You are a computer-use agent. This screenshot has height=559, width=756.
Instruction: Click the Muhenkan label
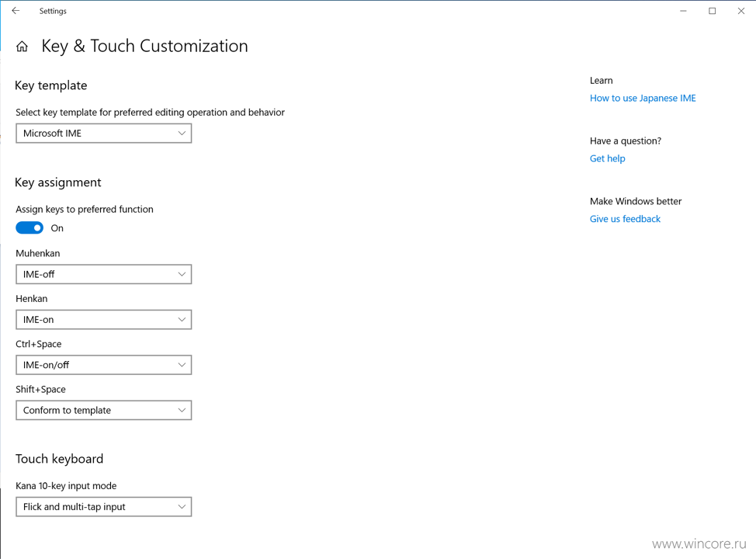tap(37, 253)
